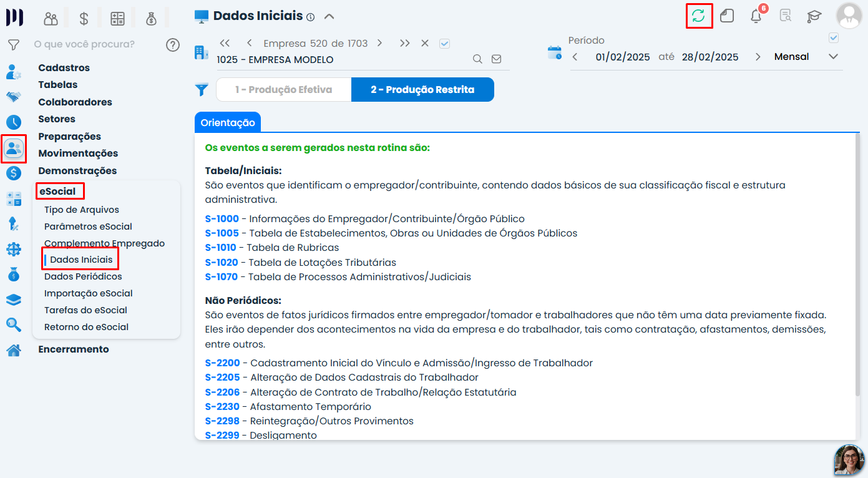Screen dimensions: 868x478
Task: Click the S-1000 event link
Action: [222, 219]
